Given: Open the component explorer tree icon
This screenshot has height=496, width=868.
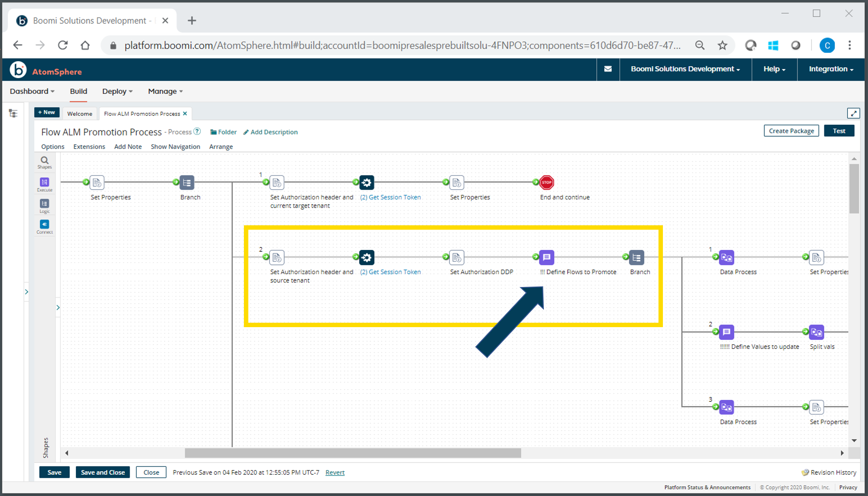Looking at the screenshot, I should tap(13, 114).
